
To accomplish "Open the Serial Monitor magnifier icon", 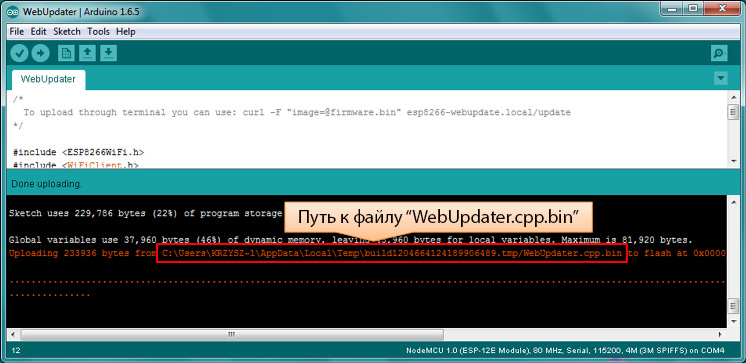I will coord(719,53).
